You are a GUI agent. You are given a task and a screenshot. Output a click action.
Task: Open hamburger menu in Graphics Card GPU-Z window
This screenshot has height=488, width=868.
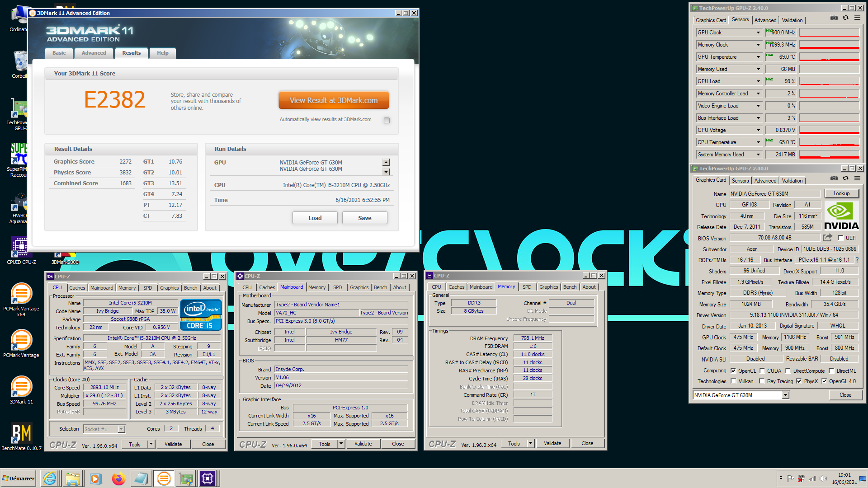tap(857, 178)
